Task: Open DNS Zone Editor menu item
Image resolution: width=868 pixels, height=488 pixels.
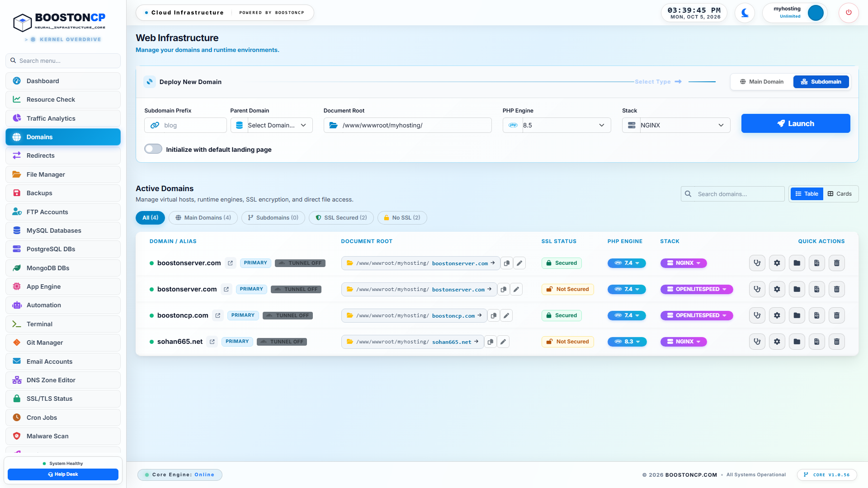Action: click(63, 380)
